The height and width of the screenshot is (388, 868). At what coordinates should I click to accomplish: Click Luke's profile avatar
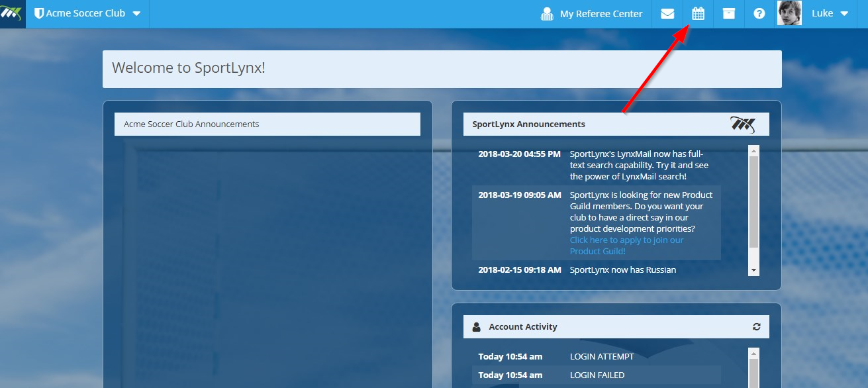click(x=789, y=13)
